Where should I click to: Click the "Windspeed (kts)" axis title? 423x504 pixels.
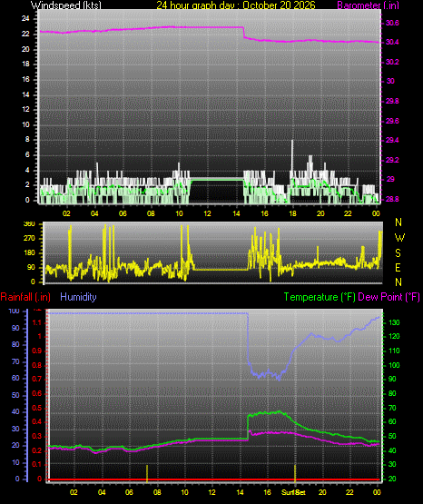click(x=66, y=5)
